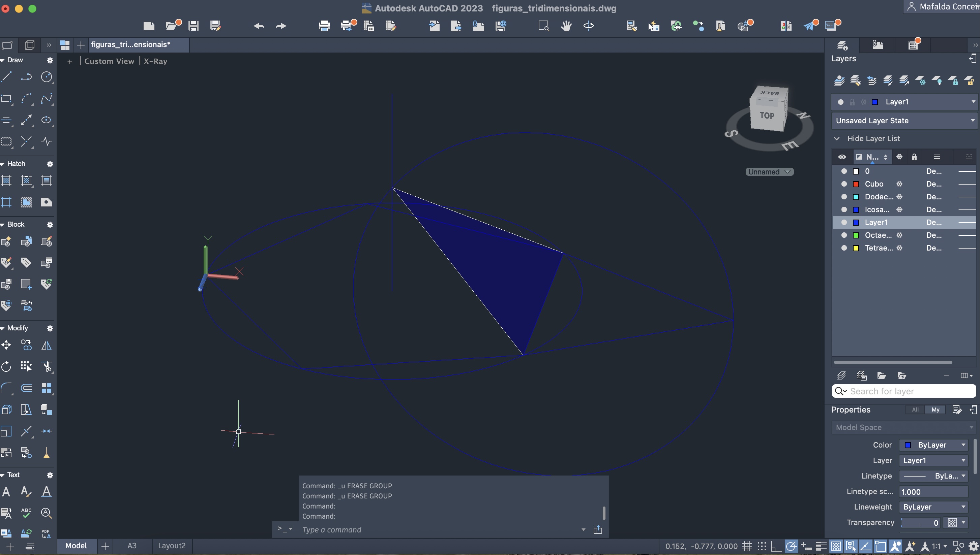
Task: Open the Unsaved Layer State dropdown
Action: click(x=904, y=121)
